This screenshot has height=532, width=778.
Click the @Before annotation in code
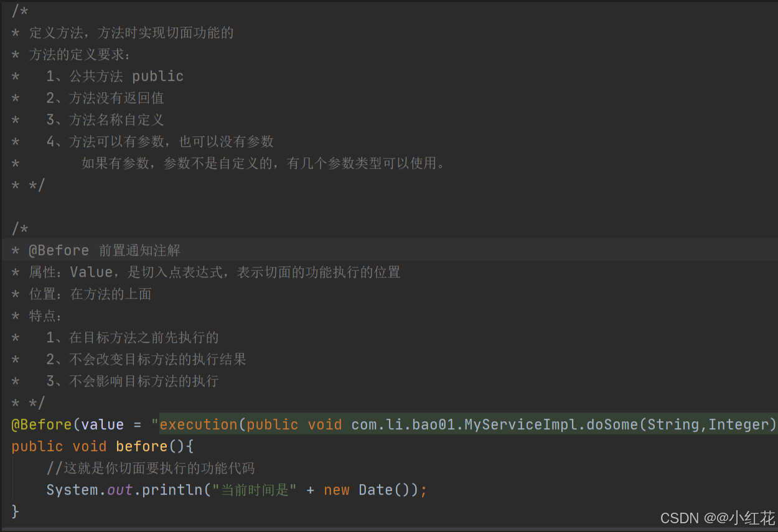pyautogui.click(x=42, y=424)
